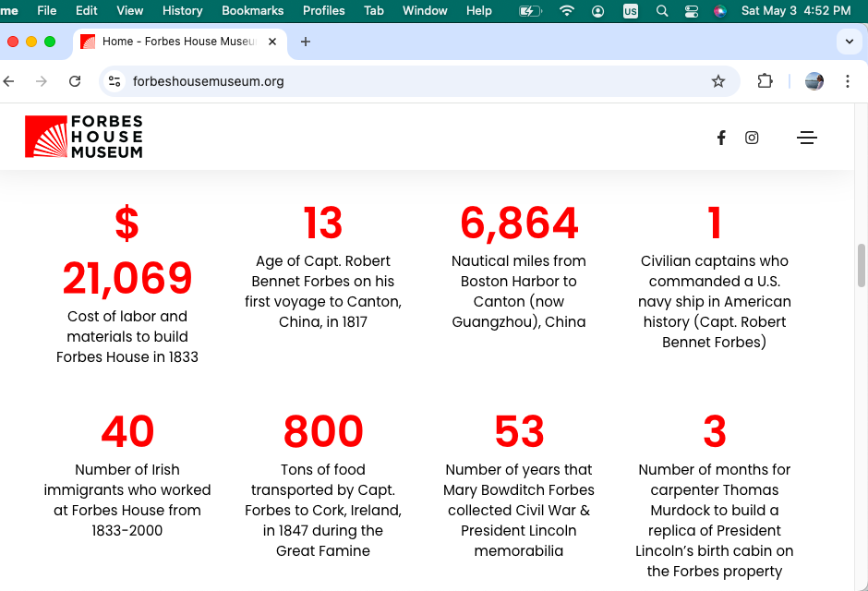
Task: Expand the tab search dropdown
Action: tap(849, 42)
